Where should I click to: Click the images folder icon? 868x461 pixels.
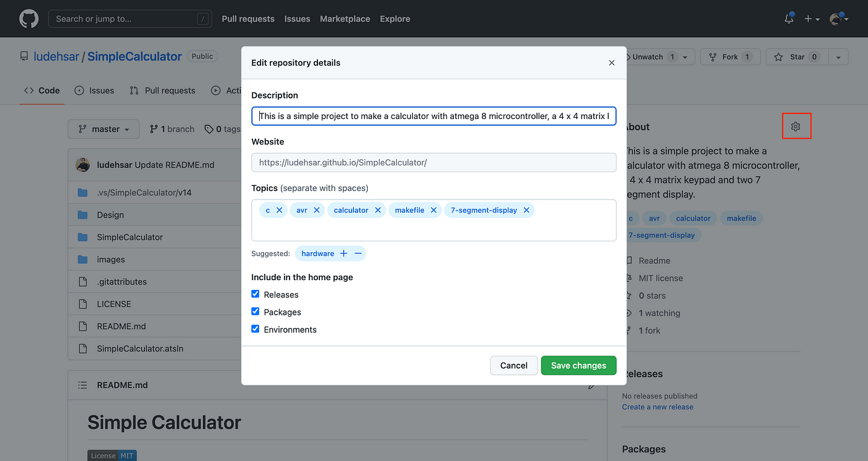tap(83, 259)
